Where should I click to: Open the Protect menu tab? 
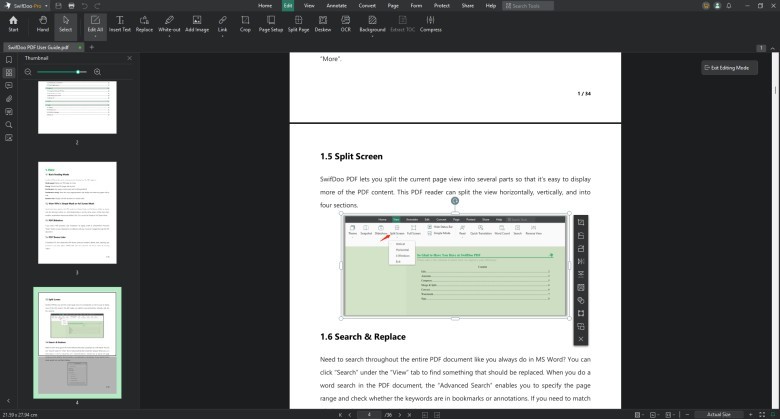pyautogui.click(x=442, y=5)
